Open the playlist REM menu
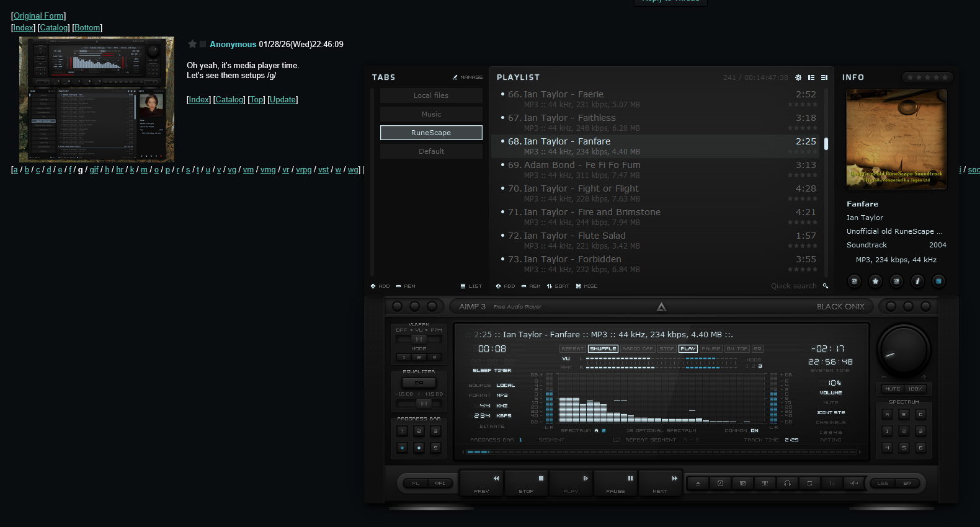Viewport: 980px width, 527px height. pos(531,286)
